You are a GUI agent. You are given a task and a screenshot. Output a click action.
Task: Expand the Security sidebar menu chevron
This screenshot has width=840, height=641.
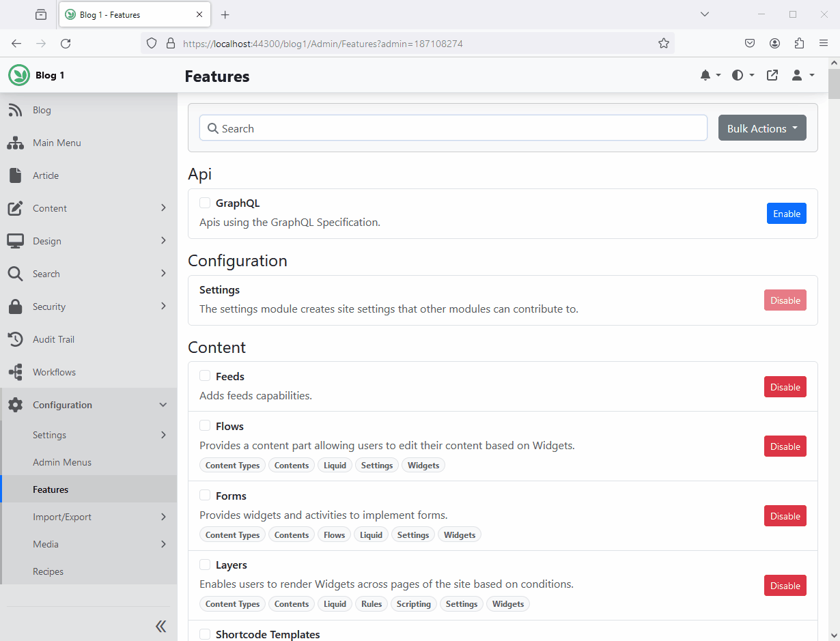(x=163, y=306)
